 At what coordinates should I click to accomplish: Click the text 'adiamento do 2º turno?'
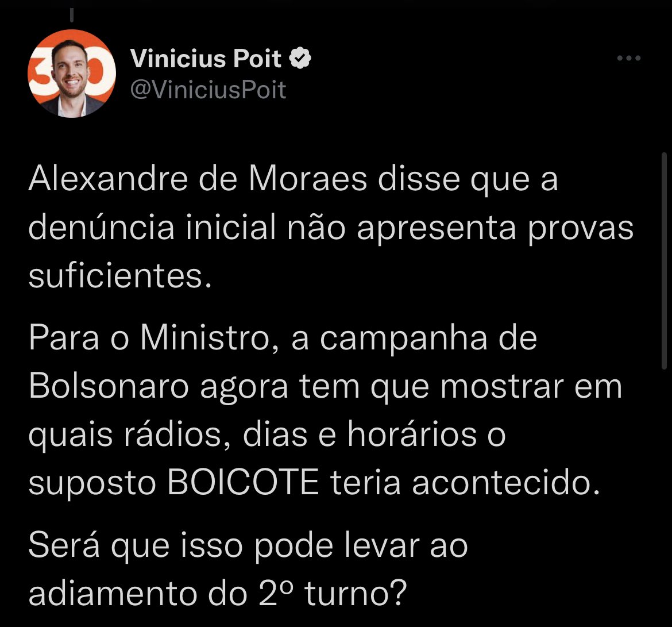218,593
